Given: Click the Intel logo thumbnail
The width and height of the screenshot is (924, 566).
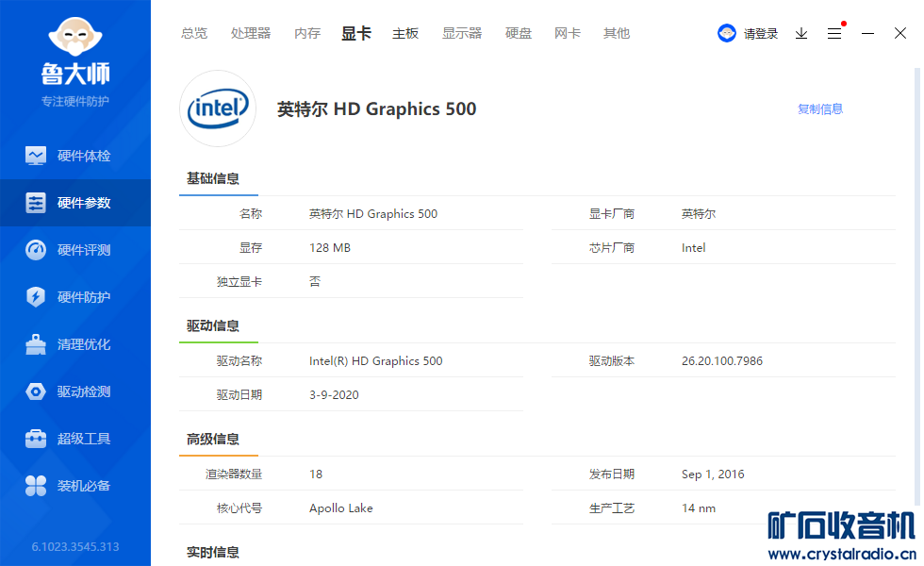Looking at the screenshot, I should click(x=218, y=108).
